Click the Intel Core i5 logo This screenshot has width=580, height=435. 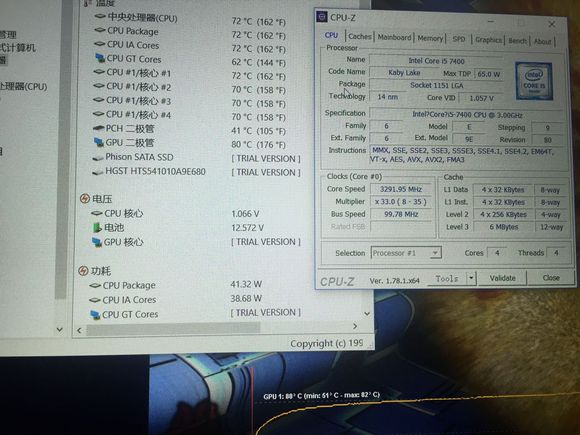click(534, 81)
